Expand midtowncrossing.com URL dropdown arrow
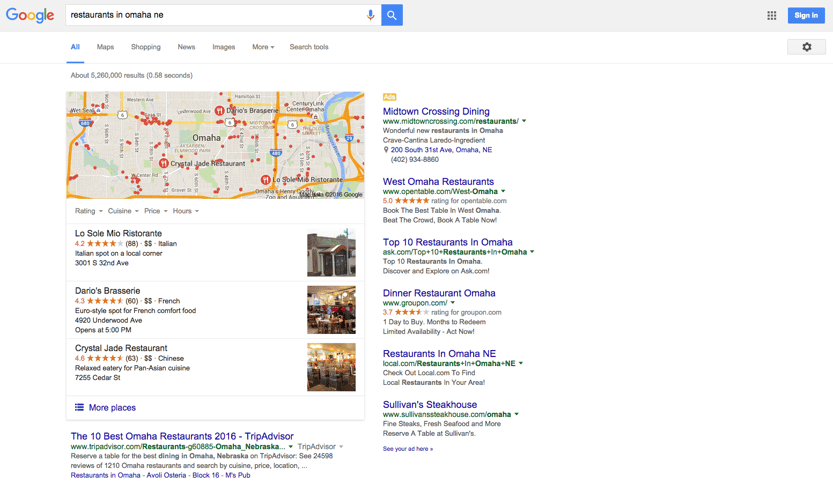Viewport: 833px width, 491px height. 524,121
